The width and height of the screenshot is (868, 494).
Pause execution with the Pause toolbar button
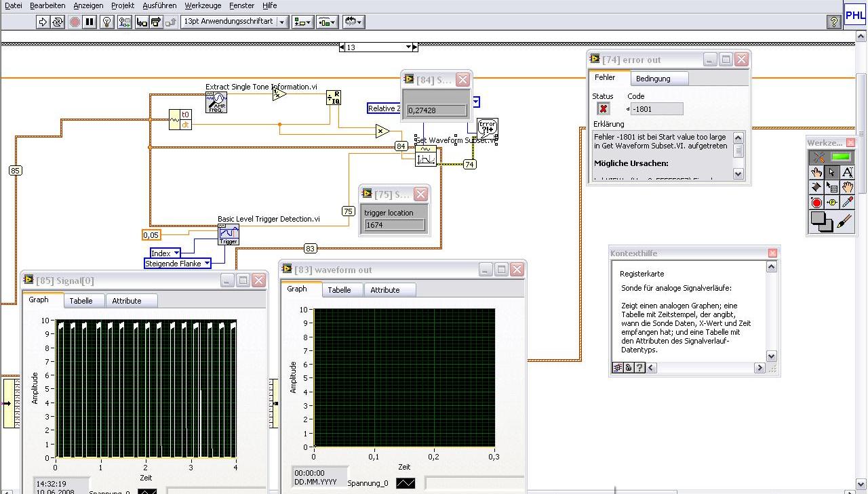click(90, 22)
